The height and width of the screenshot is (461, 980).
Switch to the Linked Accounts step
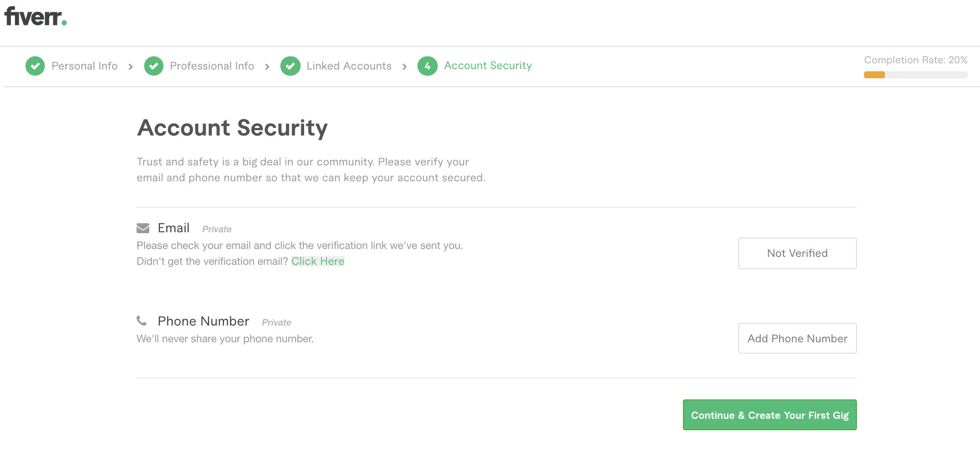348,66
